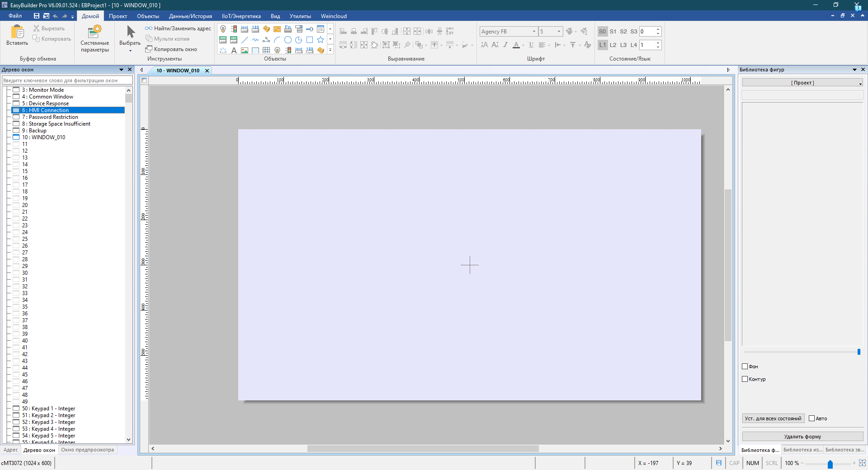Toggle the Контур checkbox

(x=745, y=379)
